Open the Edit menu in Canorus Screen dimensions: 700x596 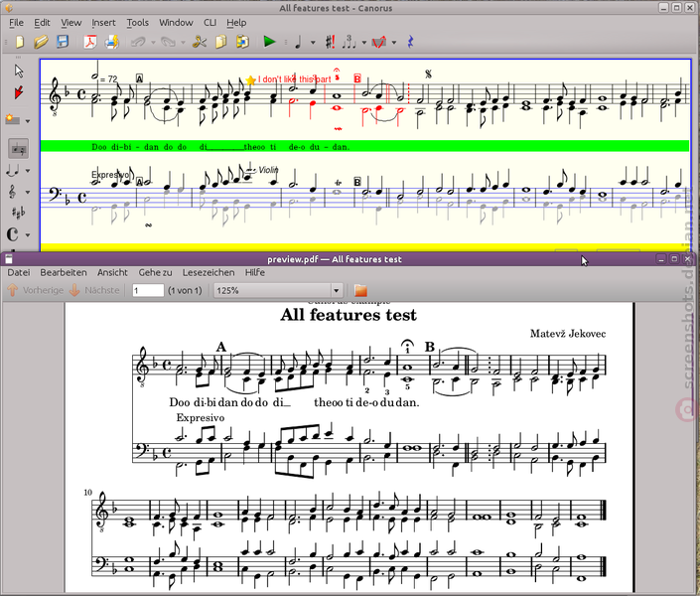point(42,22)
